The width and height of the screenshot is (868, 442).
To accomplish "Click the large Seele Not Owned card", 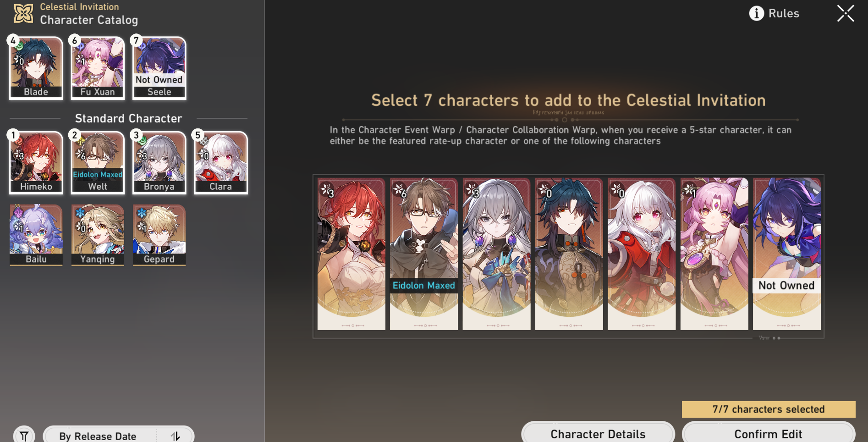I will coord(787,254).
